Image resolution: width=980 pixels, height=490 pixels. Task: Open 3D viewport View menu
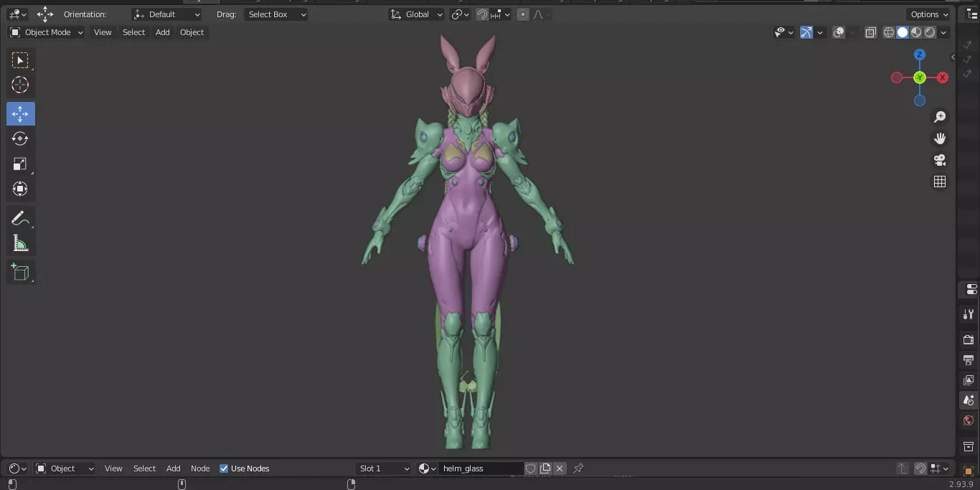click(x=103, y=32)
